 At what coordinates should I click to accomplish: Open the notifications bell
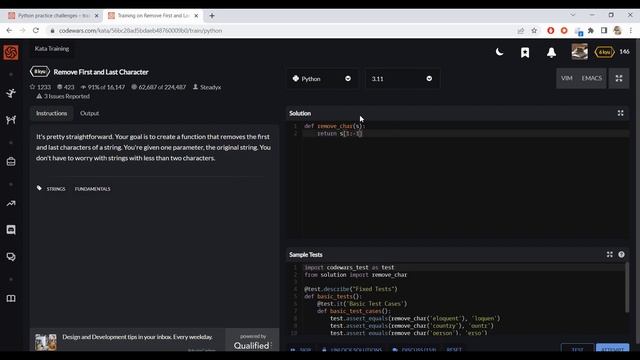pos(551,52)
